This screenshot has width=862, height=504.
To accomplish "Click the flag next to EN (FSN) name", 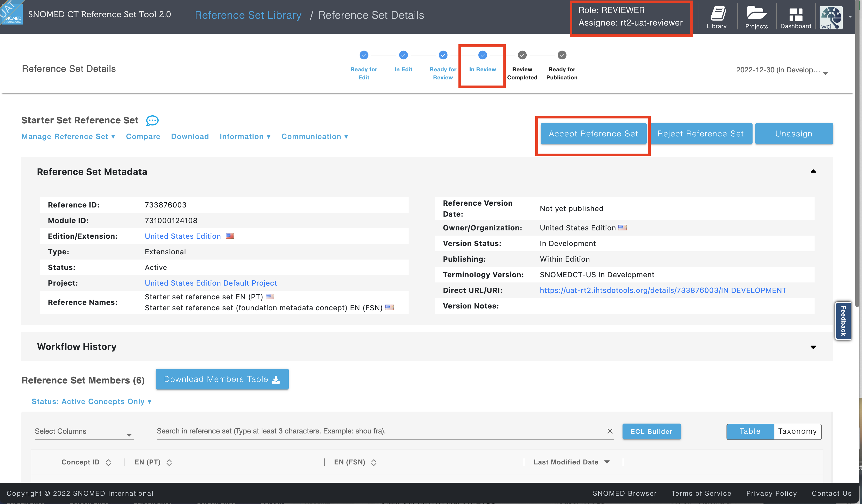I will coord(389,307).
